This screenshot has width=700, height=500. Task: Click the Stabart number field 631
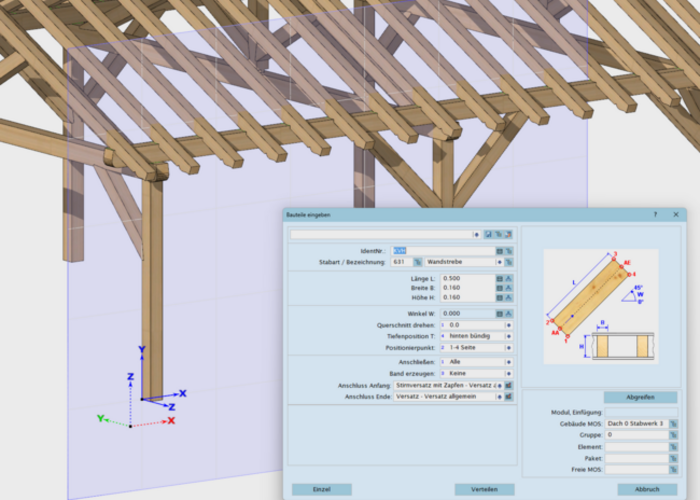click(402, 262)
